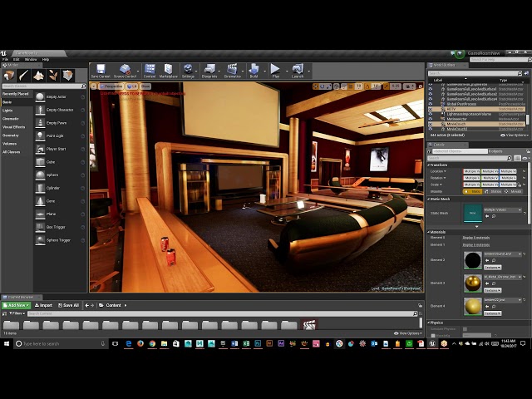
Task: Click the camera speed icon in viewport
Action: pos(409,86)
